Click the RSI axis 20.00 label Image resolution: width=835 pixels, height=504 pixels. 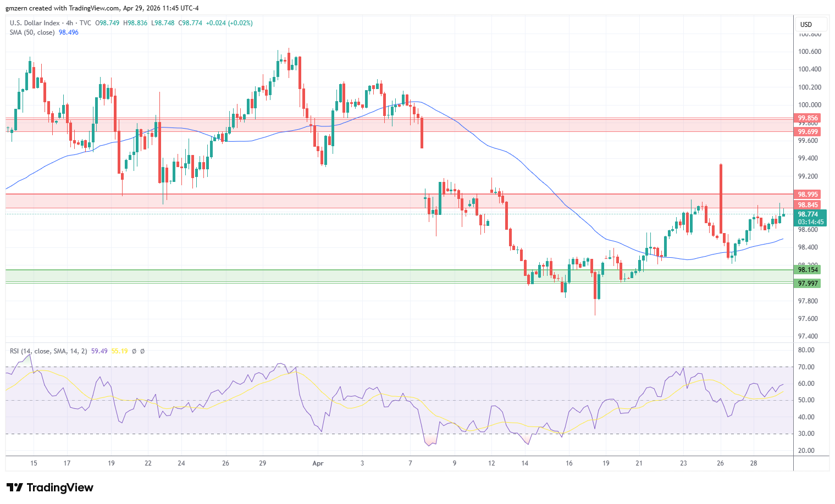[806, 451]
